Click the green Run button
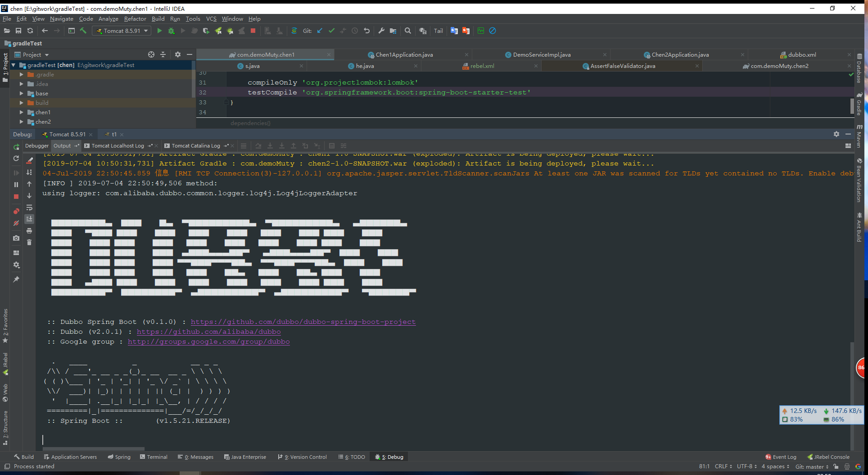The width and height of the screenshot is (868, 475). click(159, 31)
